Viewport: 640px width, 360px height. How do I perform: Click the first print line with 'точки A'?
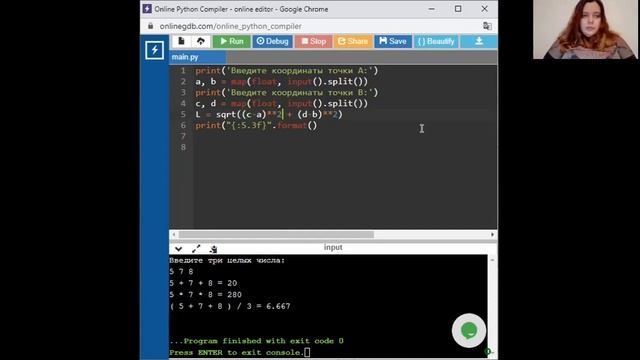pyautogui.click(x=287, y=71)
